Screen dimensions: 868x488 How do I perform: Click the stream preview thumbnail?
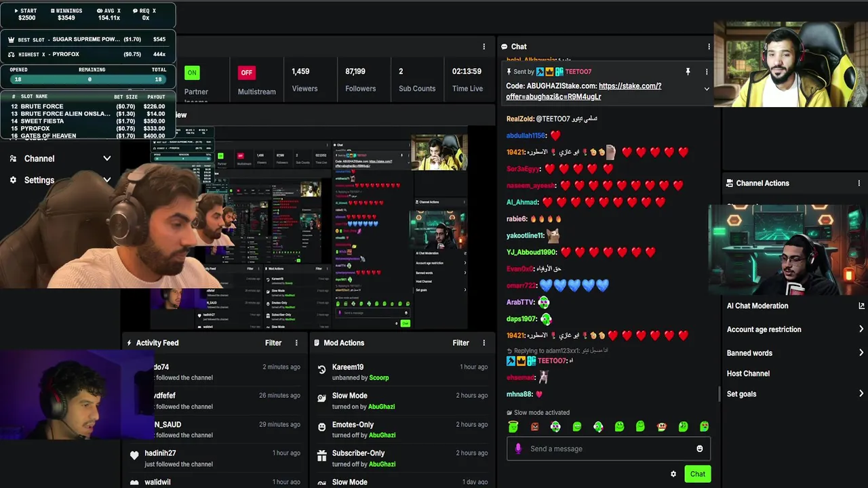[309, 227]
